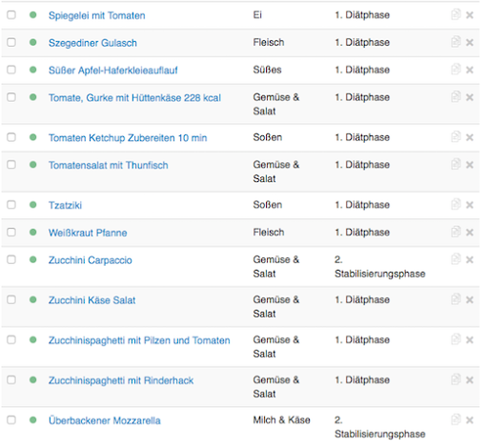Image resolution: width=488 pixels, height=448 pixels.
Task: Delete Süßer Apfel-Haferkleieauflauf entry
Action: (x=470, y=70)
